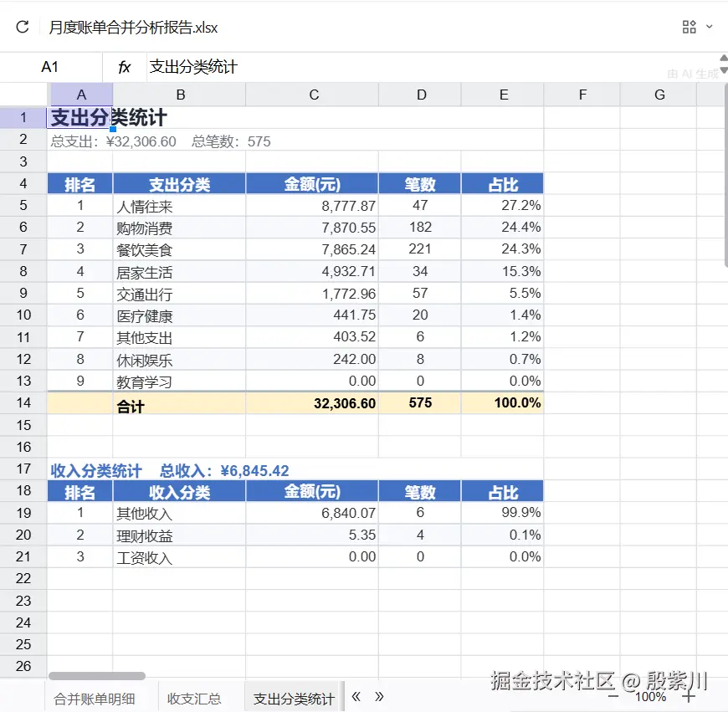Click the file name 月度账单合并分析报告.xlsx

tap(133, 28)
